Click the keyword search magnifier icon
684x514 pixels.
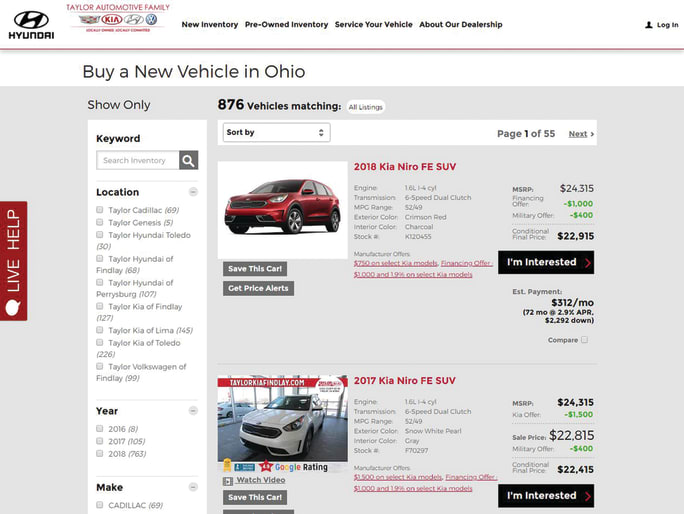pos(188,160)
